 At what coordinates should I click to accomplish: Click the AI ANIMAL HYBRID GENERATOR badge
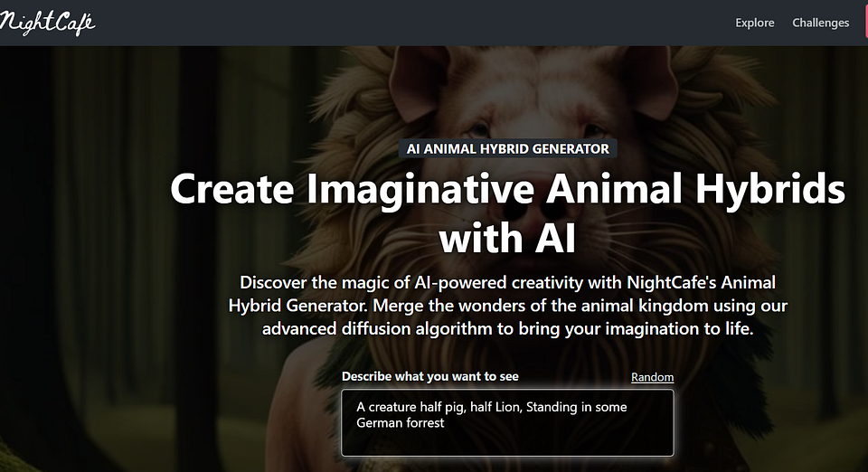[x=507, y=148]
